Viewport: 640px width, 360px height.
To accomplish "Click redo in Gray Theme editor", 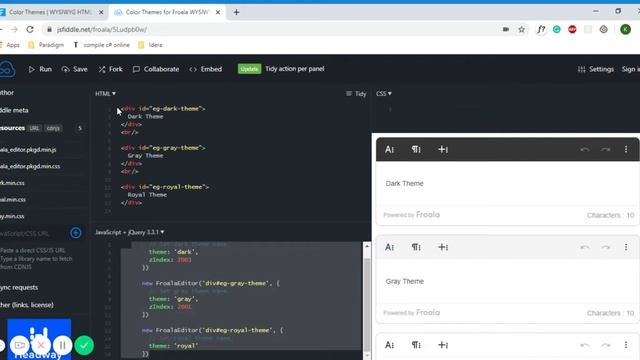I will [606, 247].
